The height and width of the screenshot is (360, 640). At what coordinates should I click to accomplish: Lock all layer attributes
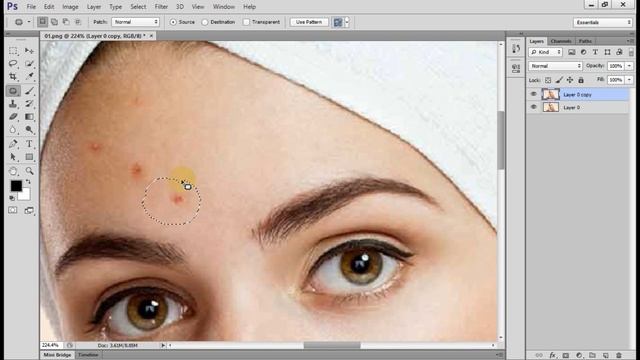click(581, 80)
